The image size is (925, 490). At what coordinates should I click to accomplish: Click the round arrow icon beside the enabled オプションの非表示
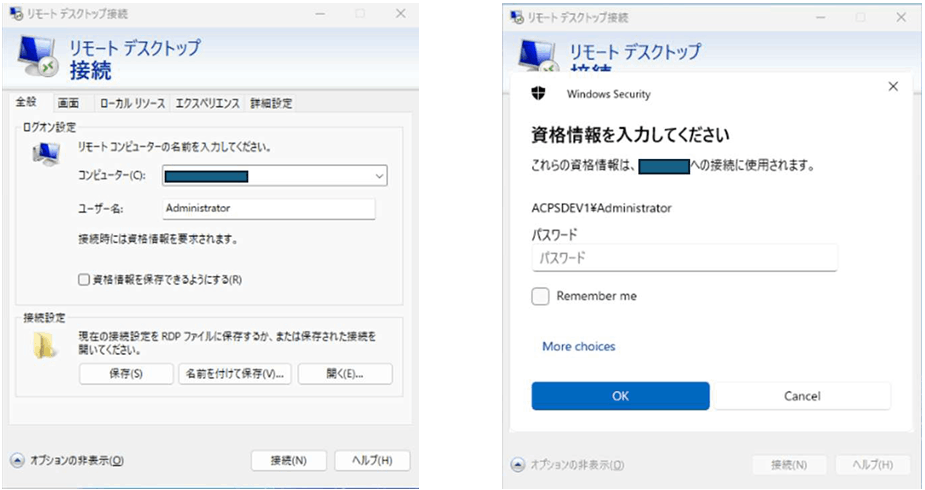coord(17,461)
